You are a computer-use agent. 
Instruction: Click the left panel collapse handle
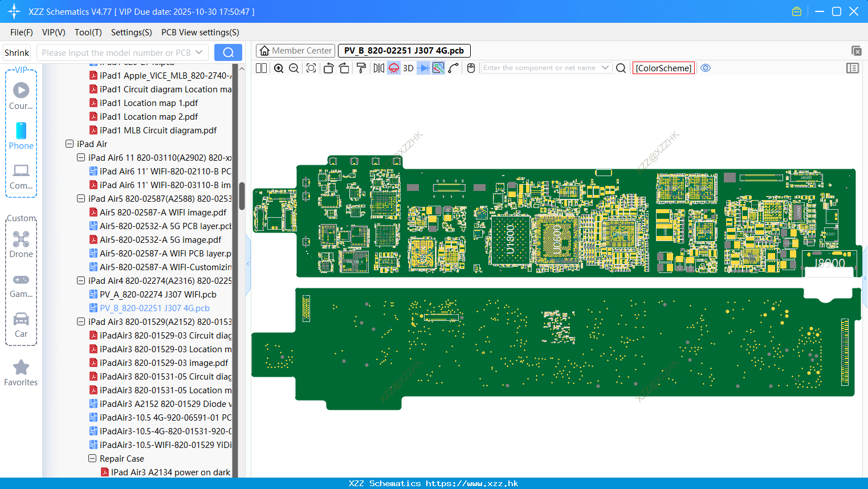(x=248, y=264)
